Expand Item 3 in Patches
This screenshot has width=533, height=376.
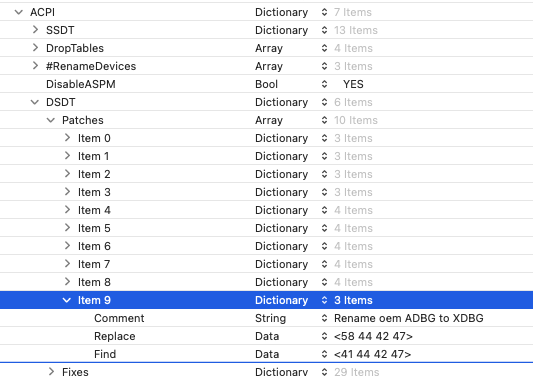[x=67, y=192]
